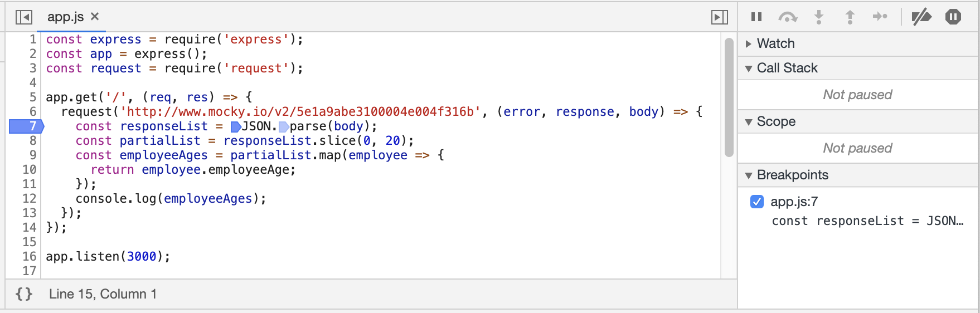Step out of current function
The image size is (980, 313).
click(850, 17)
